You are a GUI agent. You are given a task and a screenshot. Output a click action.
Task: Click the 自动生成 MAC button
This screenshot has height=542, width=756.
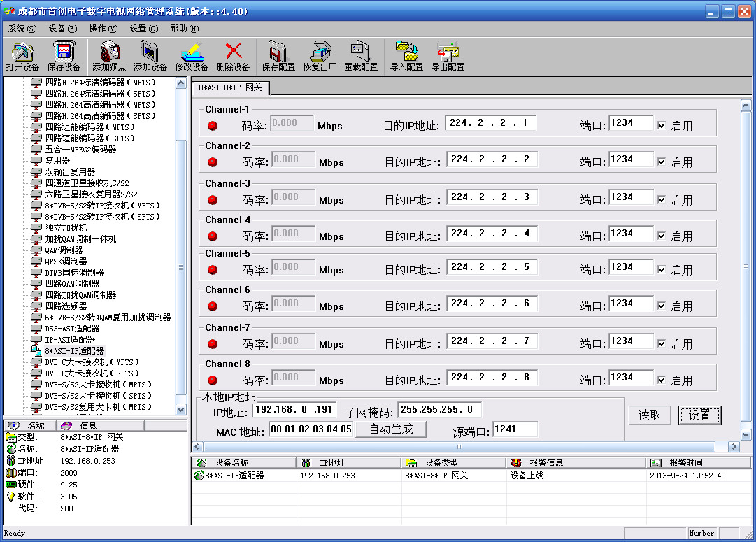390,429
